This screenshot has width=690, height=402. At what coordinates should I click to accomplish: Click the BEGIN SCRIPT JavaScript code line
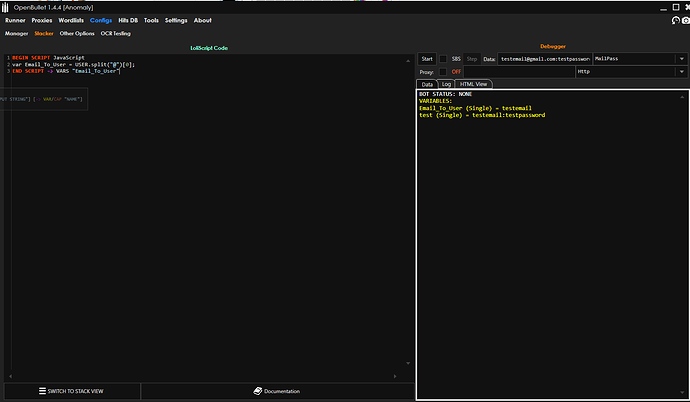tap(48, 58)
